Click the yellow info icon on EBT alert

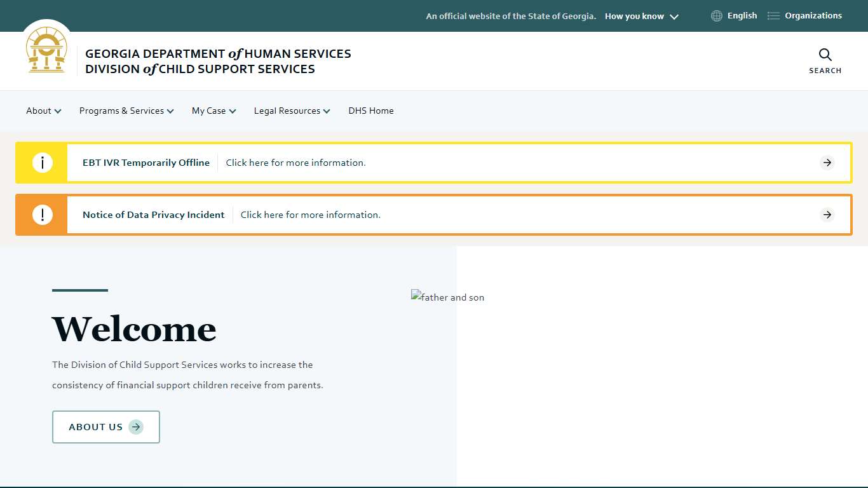click(x=42, y=163)
